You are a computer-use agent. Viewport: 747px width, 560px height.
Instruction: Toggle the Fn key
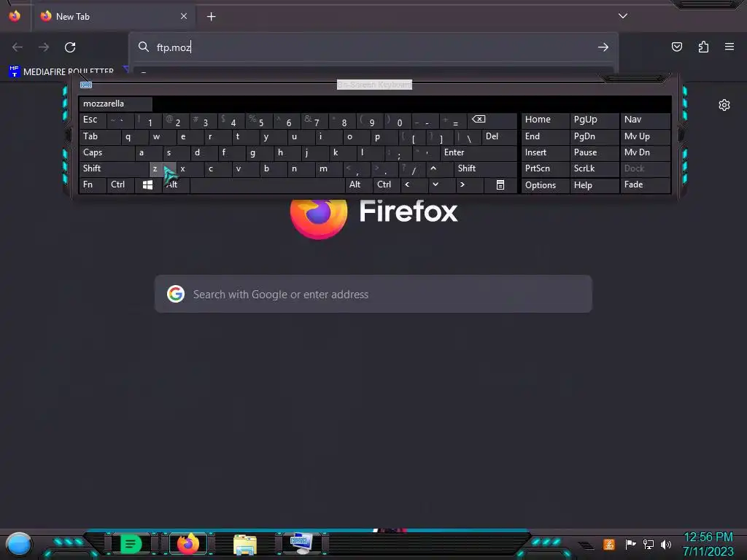tap(93, 184)
